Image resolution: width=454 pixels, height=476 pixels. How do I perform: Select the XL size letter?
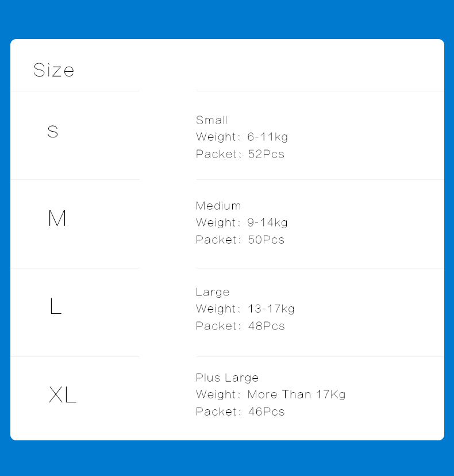coord(63,394)
